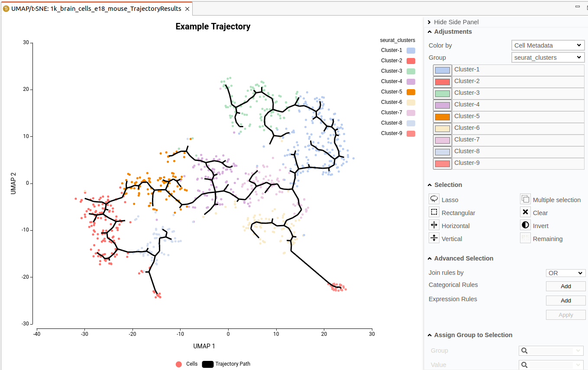Open the Join rules by OR dropdown
Screen dimensions: 588x370
(x=565, y=273)
